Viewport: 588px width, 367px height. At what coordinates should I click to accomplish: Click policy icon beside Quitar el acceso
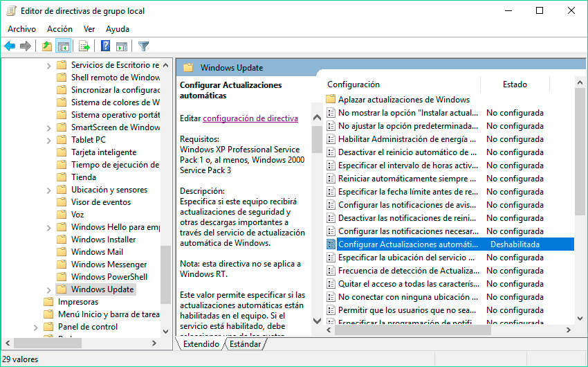coord(331,284)
